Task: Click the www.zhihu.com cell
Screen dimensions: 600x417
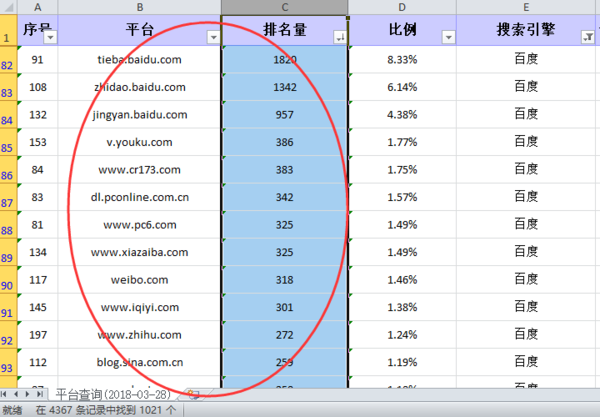Action: coord(140,335)
